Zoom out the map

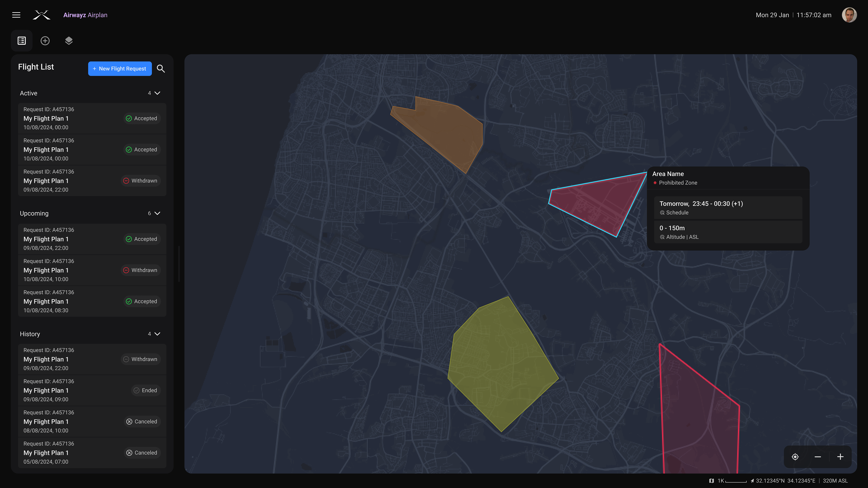tap(818, 457)
